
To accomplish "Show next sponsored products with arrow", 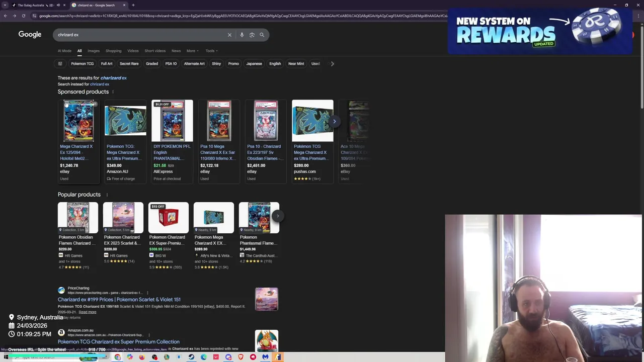I will 334,121.
